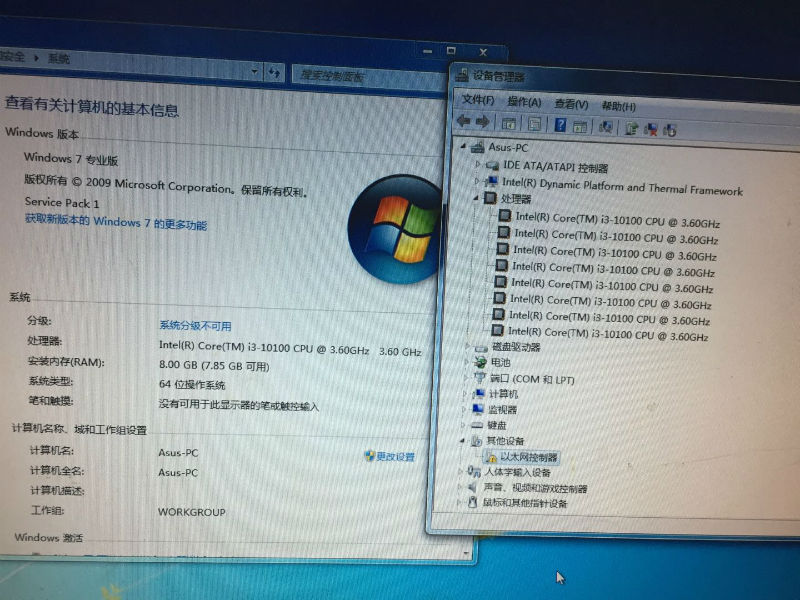Collapse the Asus-PC root node
The height and width of the screenshot is (600, 800).
point(463,146)
